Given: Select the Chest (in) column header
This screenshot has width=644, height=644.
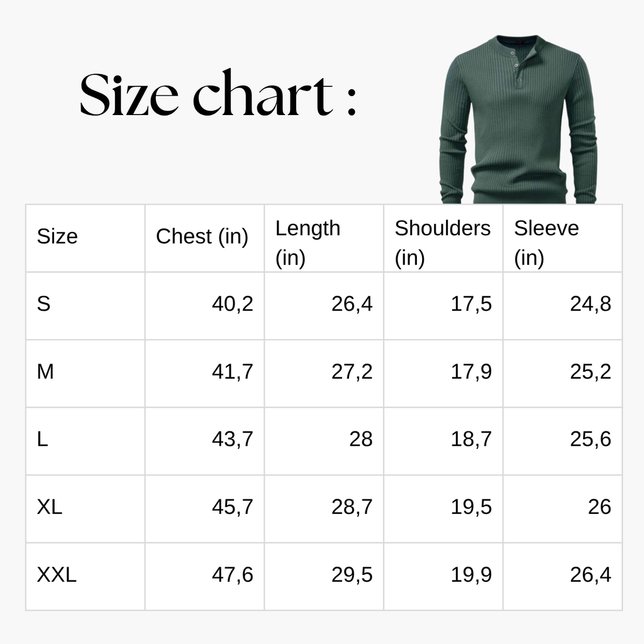Looking at the screenshot, I should [x=204, y=238].
